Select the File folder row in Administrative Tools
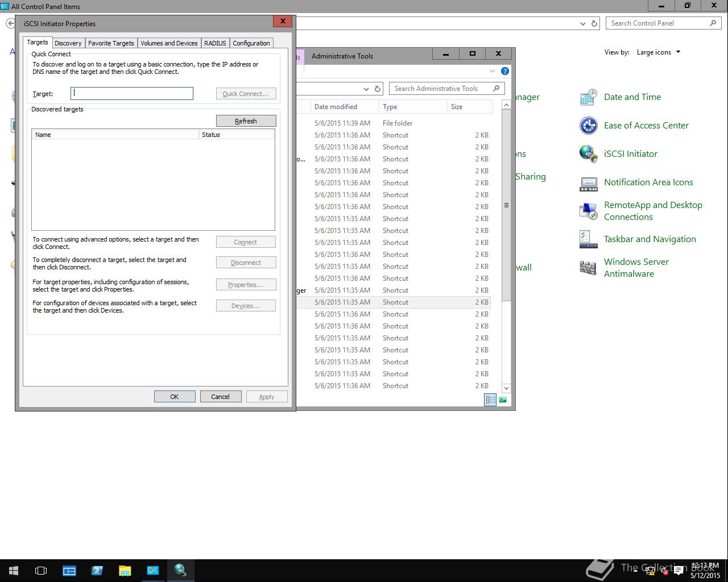728x582 pixels. click(394, 123)
